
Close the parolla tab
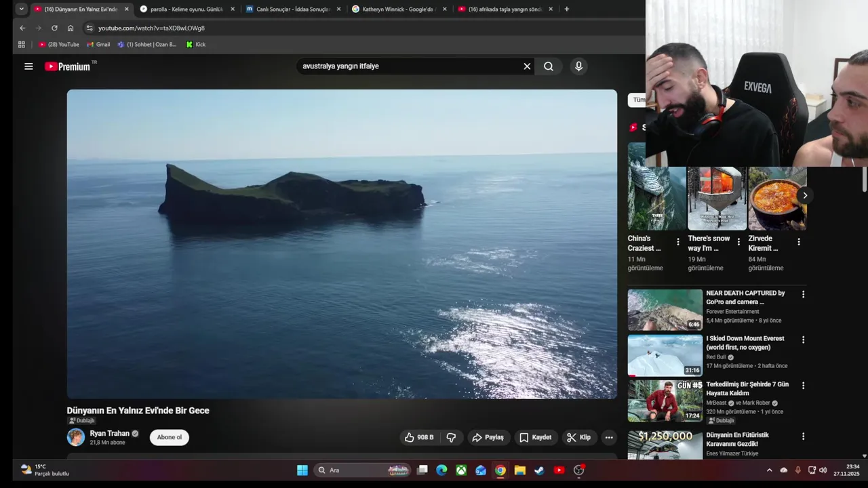[x=233, y=9]
